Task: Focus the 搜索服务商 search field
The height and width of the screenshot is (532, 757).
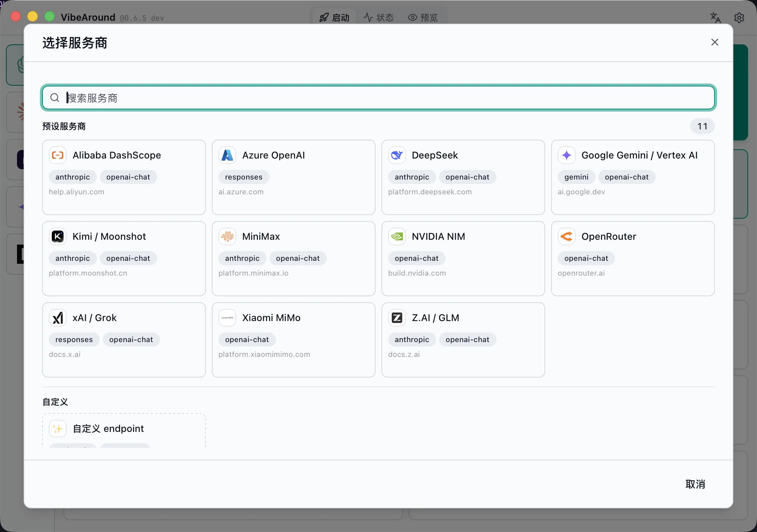Action: pos(378,98)
